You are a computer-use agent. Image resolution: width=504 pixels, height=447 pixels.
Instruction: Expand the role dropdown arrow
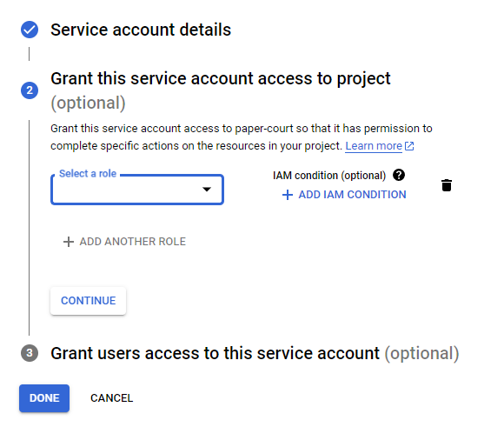pyautogui.click(x=207, y=189)
